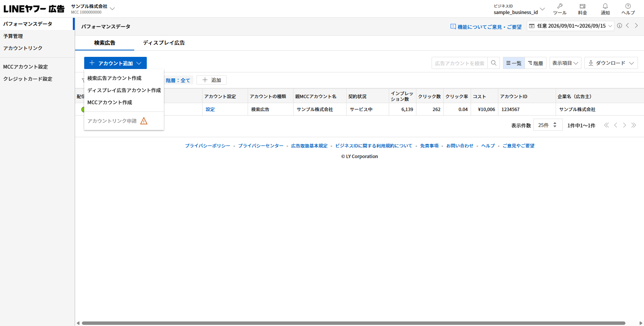Click the search magnifier icon
This screenshot has width=644, height=326.
493,63
